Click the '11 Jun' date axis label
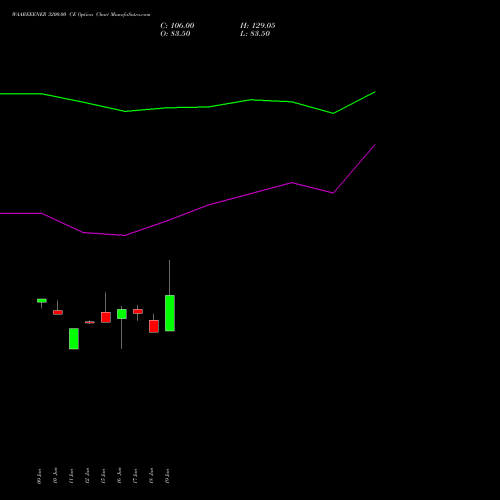Image resolution: width=500 pixels, height=500 pixels. coord(72,476)
